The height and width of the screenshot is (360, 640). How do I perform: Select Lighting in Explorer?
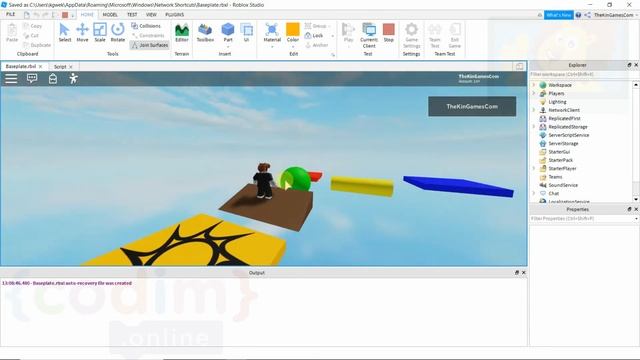click(x=557, y=102)
